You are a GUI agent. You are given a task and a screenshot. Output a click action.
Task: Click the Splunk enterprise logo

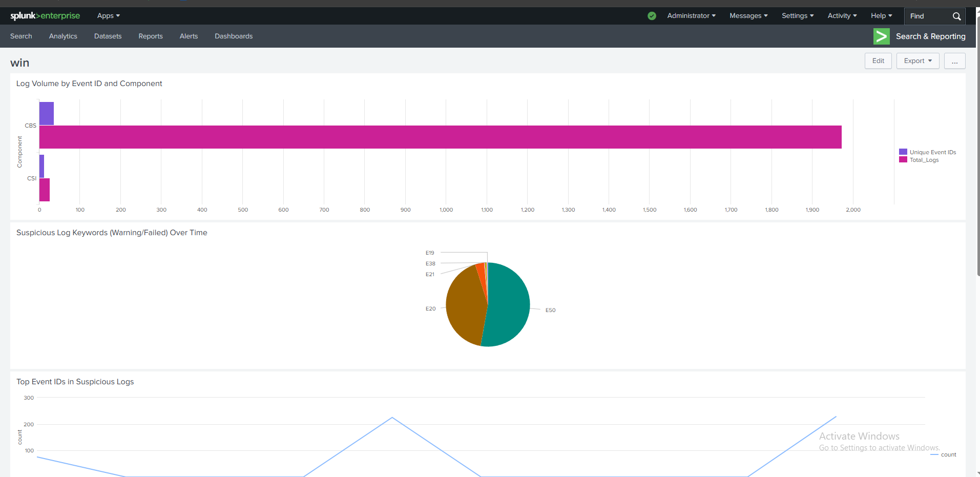tap(45, 16)
